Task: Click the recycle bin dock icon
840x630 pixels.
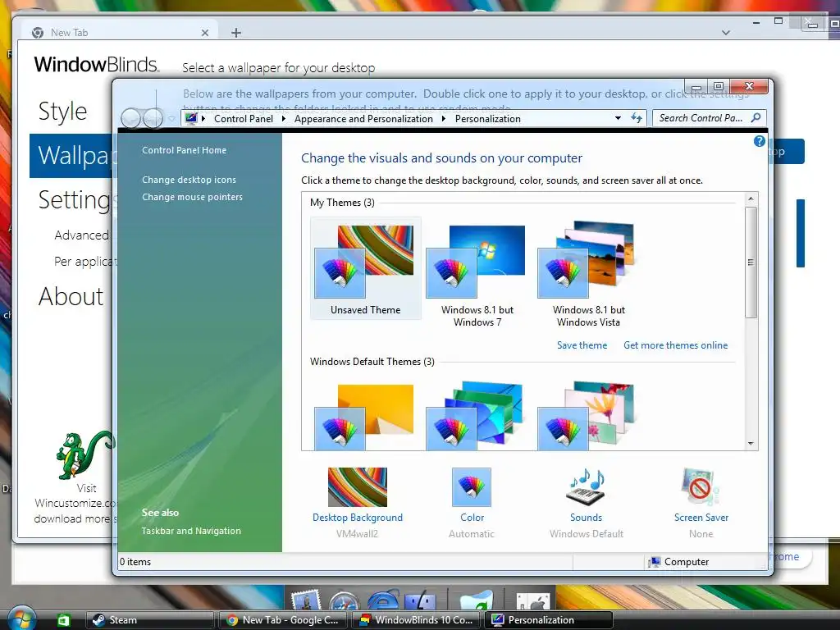Action: coord(475,600)
